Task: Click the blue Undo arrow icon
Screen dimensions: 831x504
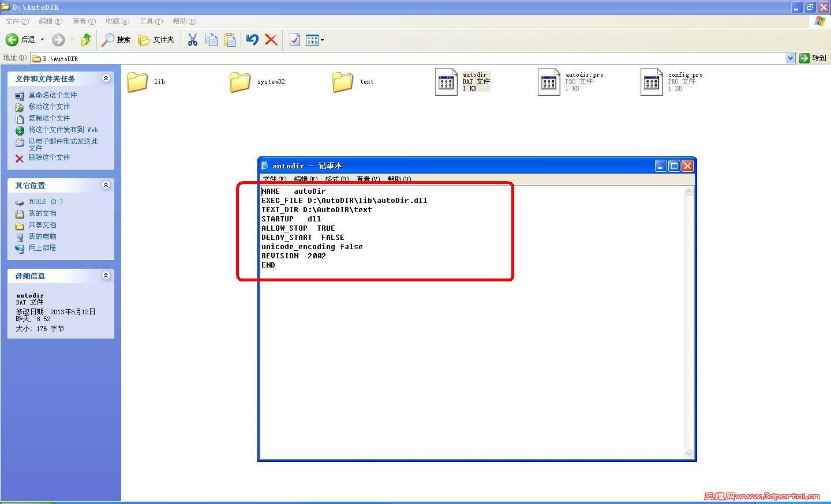Action: tap(252, 40)
